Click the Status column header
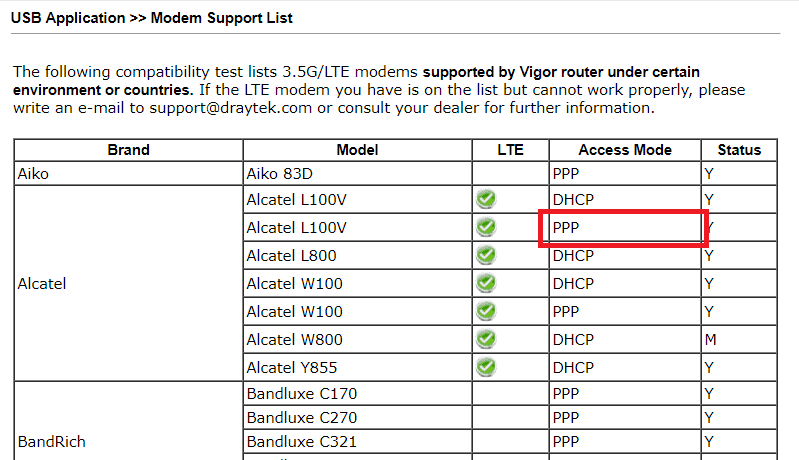Image resolution: width=799 pixels, height=460 pixels. pos(739,150)
